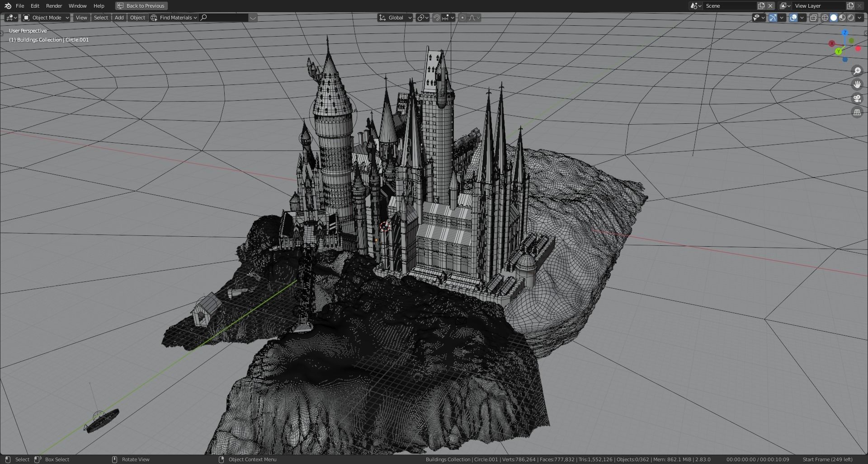868x464 pixels.
Task: Open the viewport View menu
Action: point(81,18)
